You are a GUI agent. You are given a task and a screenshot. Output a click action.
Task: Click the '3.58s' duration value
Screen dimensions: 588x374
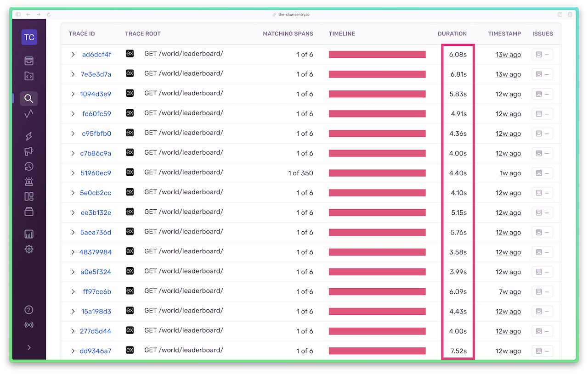coord(458,252)
